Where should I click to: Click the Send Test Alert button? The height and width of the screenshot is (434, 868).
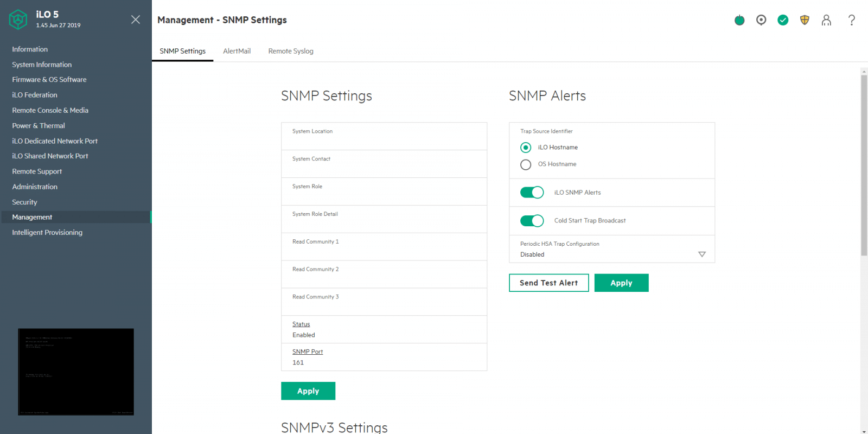(x=549, y=283)
